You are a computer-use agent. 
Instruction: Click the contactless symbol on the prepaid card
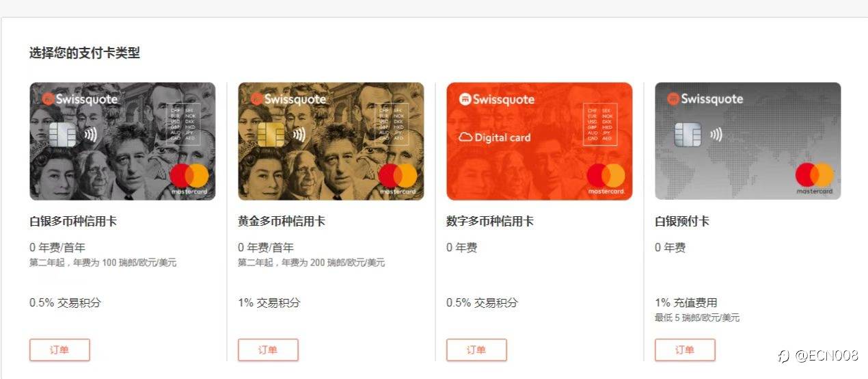716,135
